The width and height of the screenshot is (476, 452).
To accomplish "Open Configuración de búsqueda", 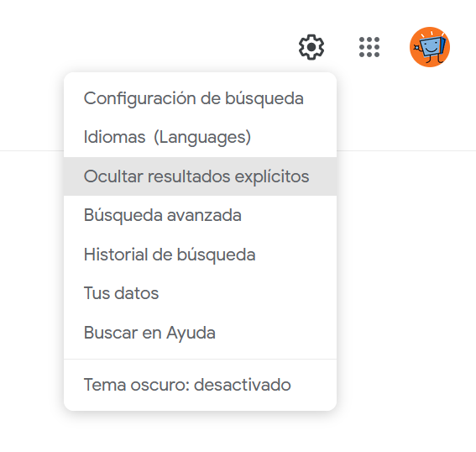I will pos(200,98).
